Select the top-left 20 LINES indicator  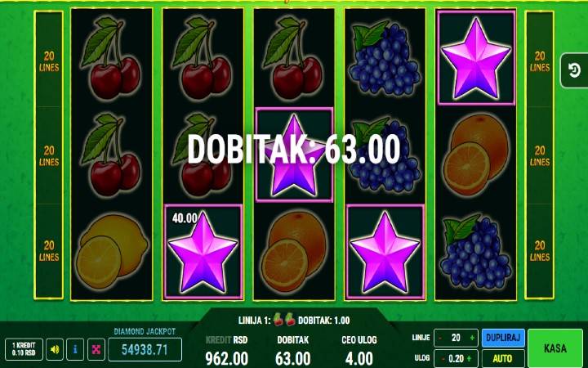[x=49, y=61]
